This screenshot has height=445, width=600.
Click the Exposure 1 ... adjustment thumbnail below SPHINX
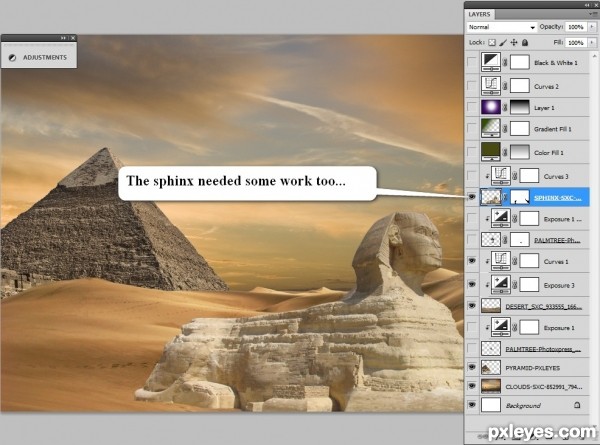pyautogui.click(x=501, y=219)
